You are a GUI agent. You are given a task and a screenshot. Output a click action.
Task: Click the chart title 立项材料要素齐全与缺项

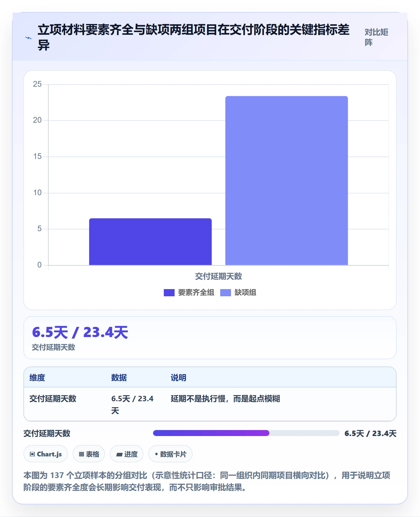[193, 37]
